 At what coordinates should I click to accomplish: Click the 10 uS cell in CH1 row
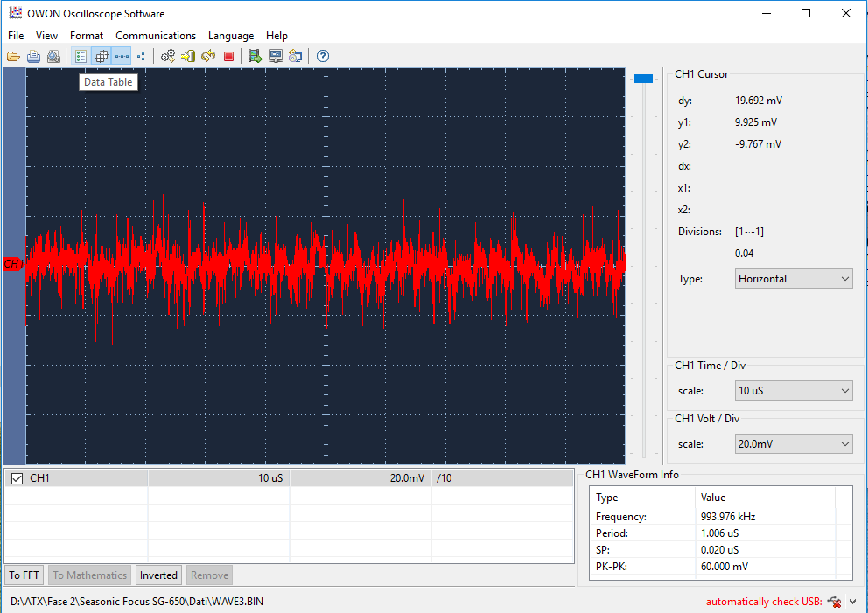219,478
